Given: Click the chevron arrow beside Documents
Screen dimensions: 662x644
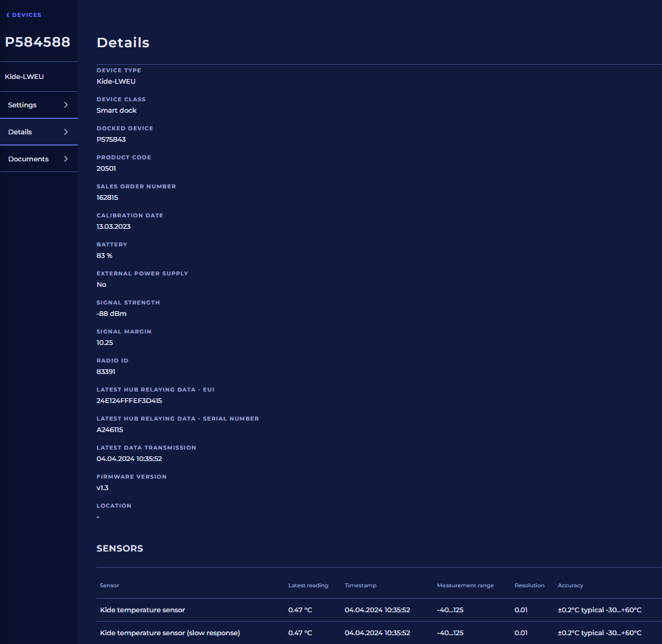Looking at the screenshot, I should tap(66, 159).
